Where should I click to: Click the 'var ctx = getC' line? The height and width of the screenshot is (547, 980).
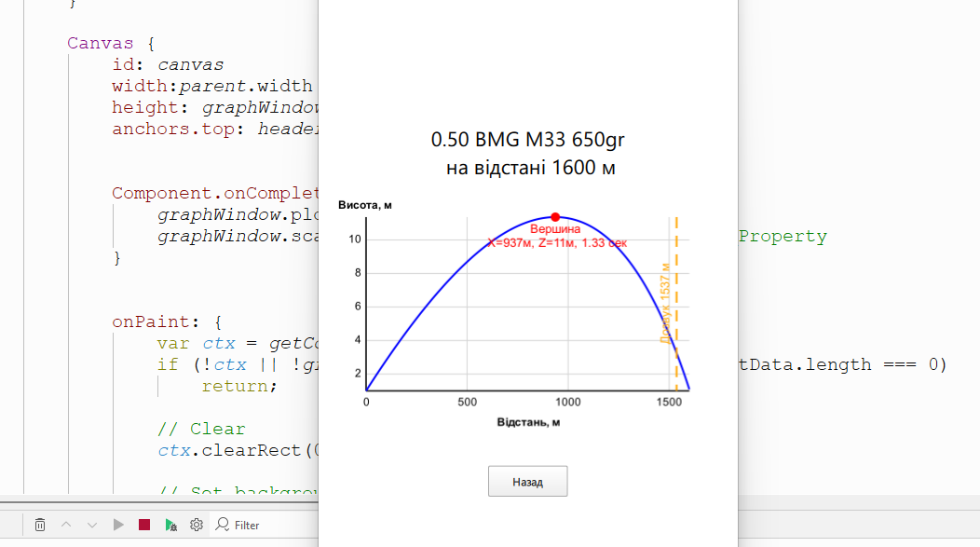tap(238, 343)
